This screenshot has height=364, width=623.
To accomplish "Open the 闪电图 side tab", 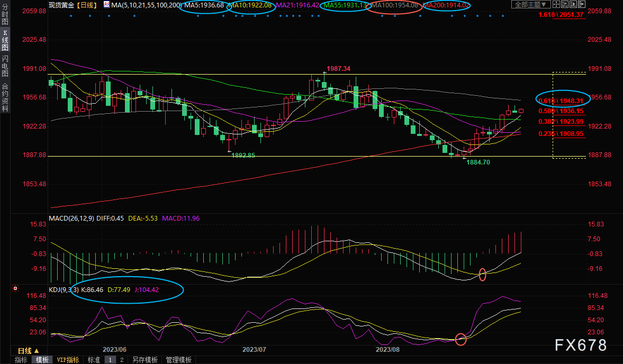I will (x=5, y=66).
